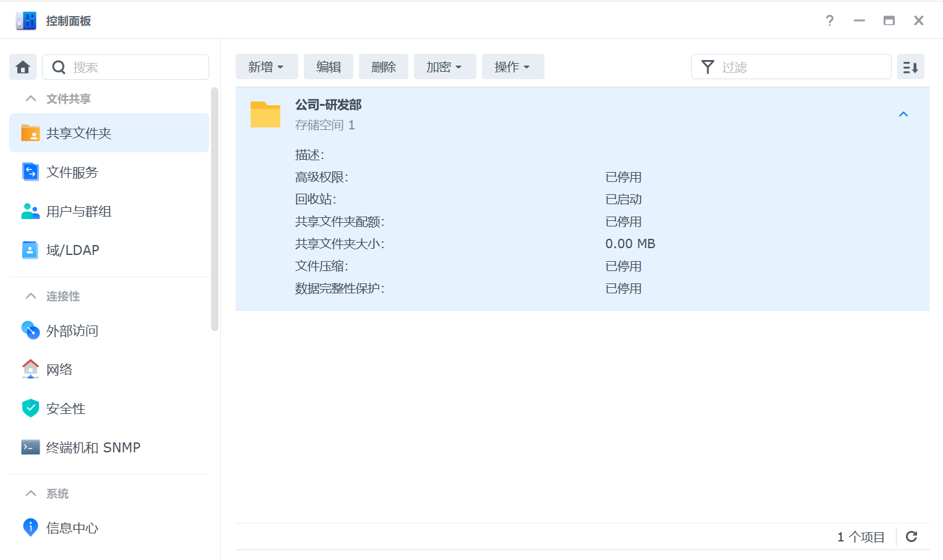Open the 操作 dropdown menu
This screenshot has width=943, height=560.
(513, 66)
